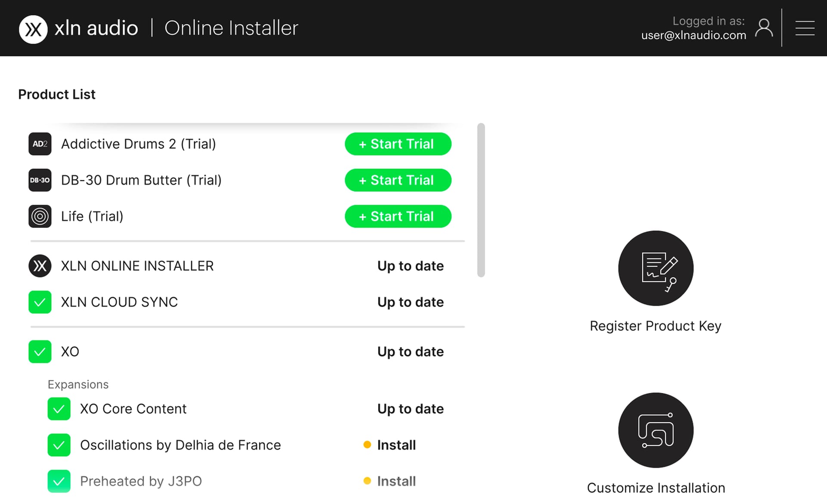Click the Life product icon
827x504 pixels.
pyautogui.click(x=40, y=216)
